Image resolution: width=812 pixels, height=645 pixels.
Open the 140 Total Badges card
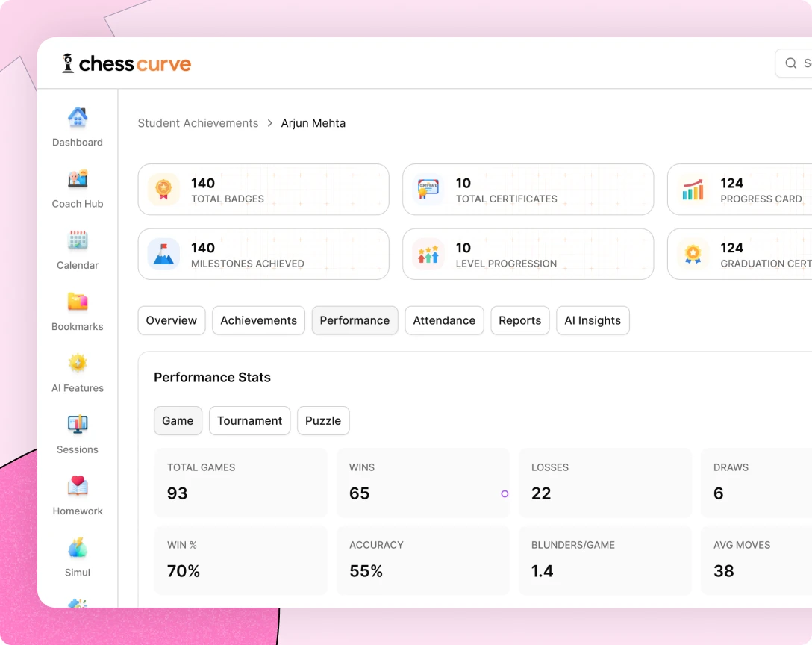click(263, 190)
